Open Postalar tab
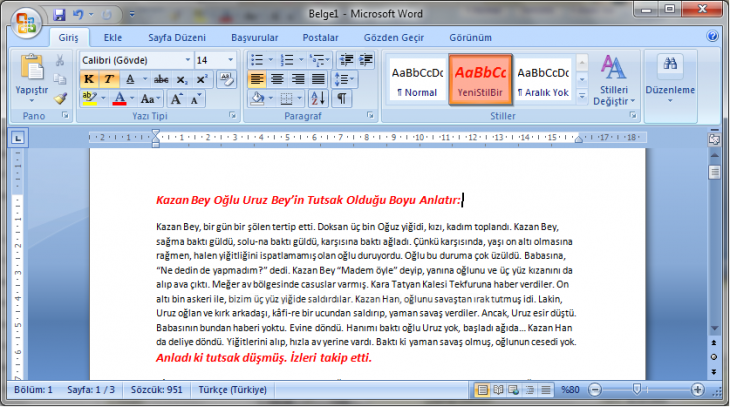The image size is (730, 407). click(320, 38)
